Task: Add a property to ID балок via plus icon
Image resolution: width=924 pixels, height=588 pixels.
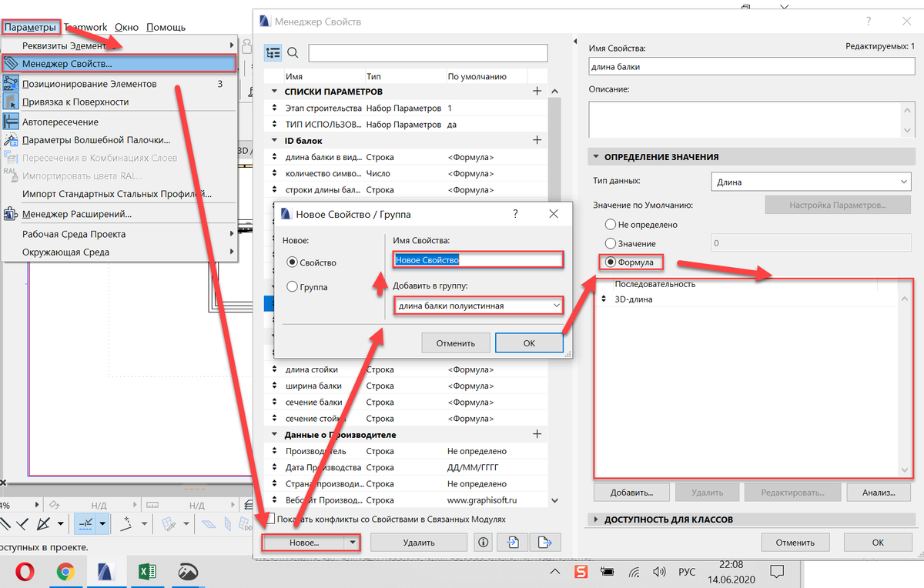Action: point(537,140)
